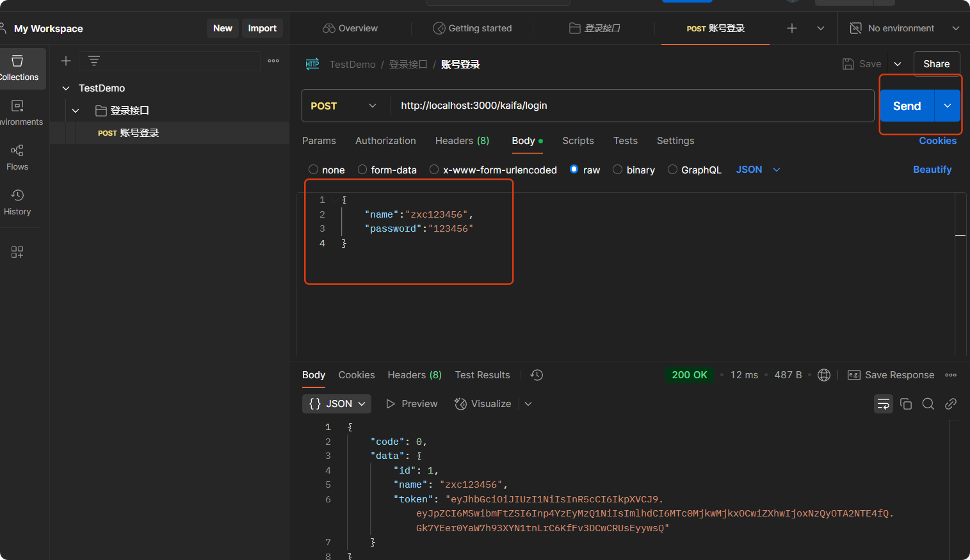Open the response Cookies tab

[x=357, y=375]
